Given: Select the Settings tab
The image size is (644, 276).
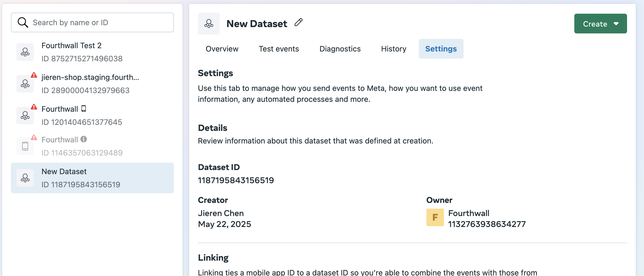Looking at the screenshot, I should 441,49.
